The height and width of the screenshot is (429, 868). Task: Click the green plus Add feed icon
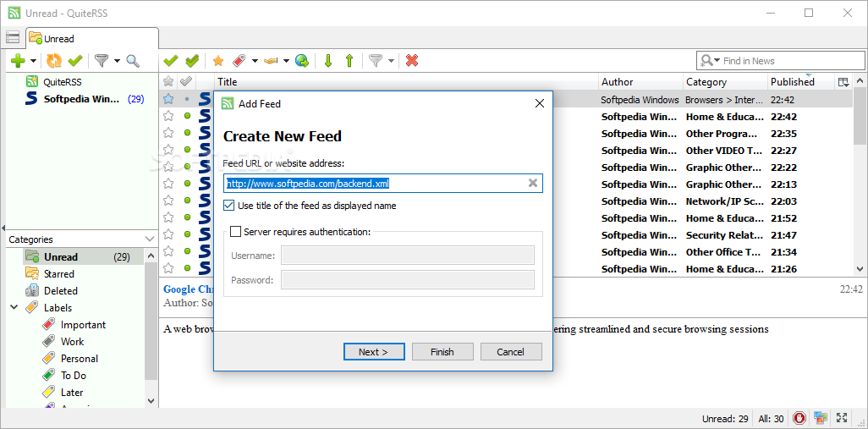(x=18, y=61)
